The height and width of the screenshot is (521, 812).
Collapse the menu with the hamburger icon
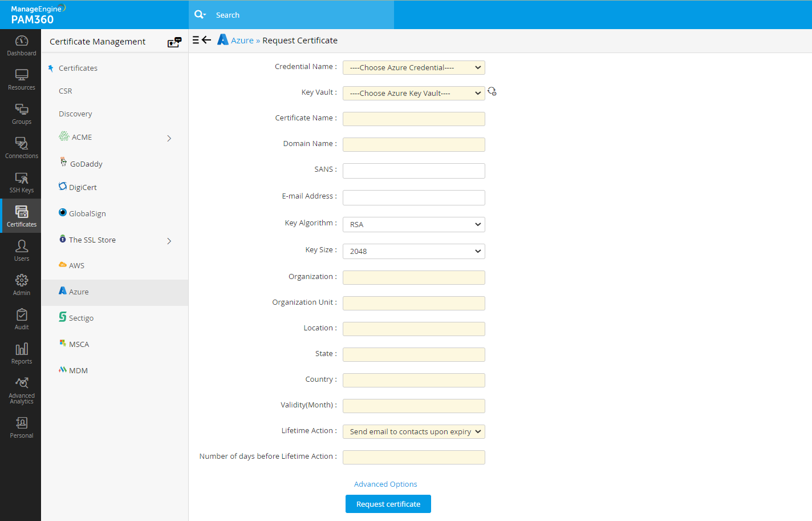click(197, 39)
